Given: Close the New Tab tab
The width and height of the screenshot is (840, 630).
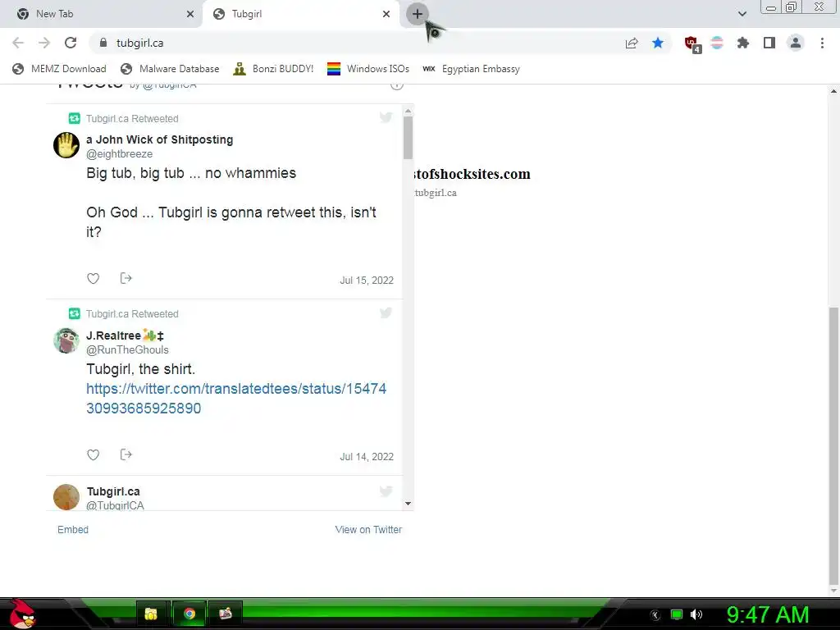Looking at the screenshot, I should 190,14.
